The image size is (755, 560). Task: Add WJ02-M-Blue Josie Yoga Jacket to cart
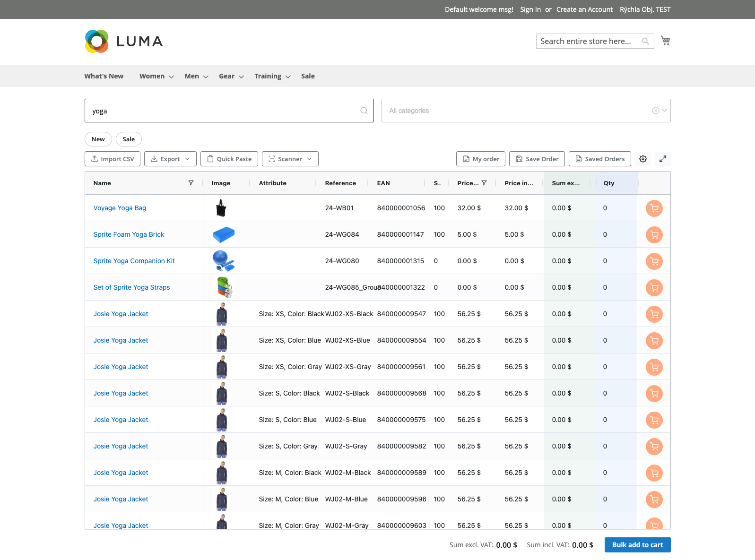[654, 499]
